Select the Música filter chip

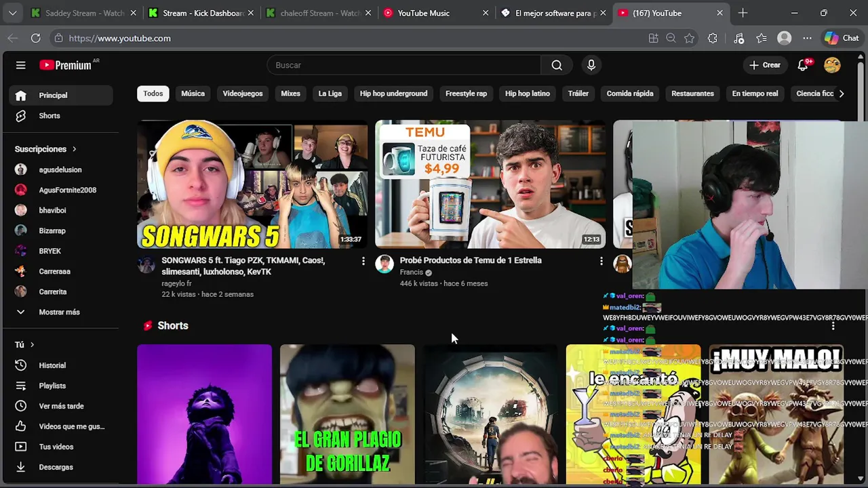[193, 94]
